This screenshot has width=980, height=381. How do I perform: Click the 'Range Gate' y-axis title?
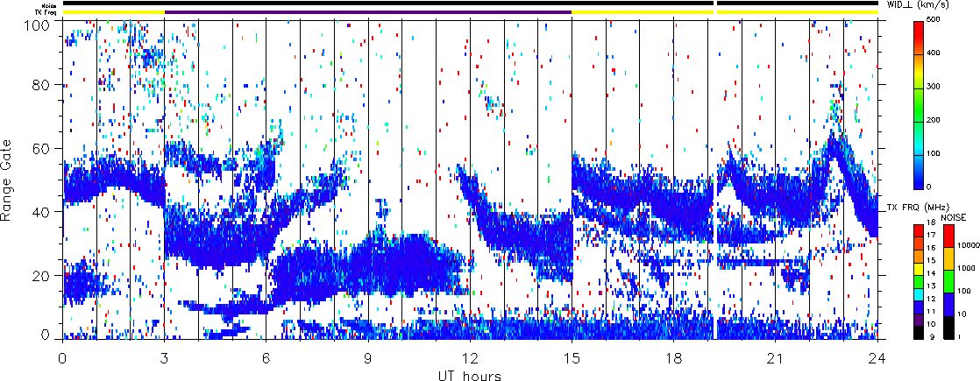click(x=7, y=182)
